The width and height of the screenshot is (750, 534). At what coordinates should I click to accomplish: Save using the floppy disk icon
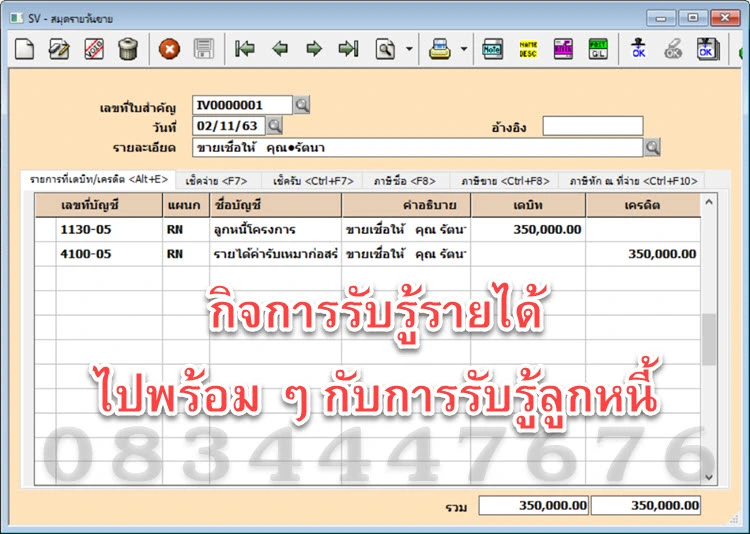(204, 49)
